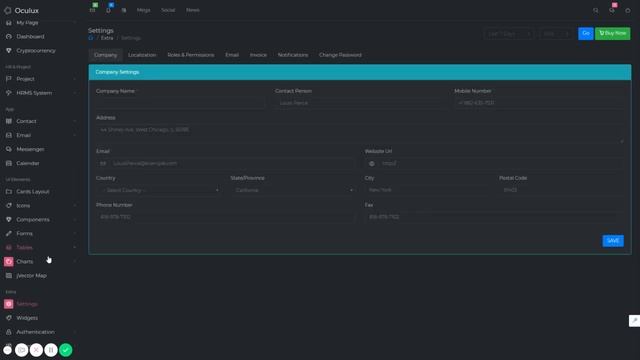Click the Dashboard speedometer icon

(x=9, y=37)
